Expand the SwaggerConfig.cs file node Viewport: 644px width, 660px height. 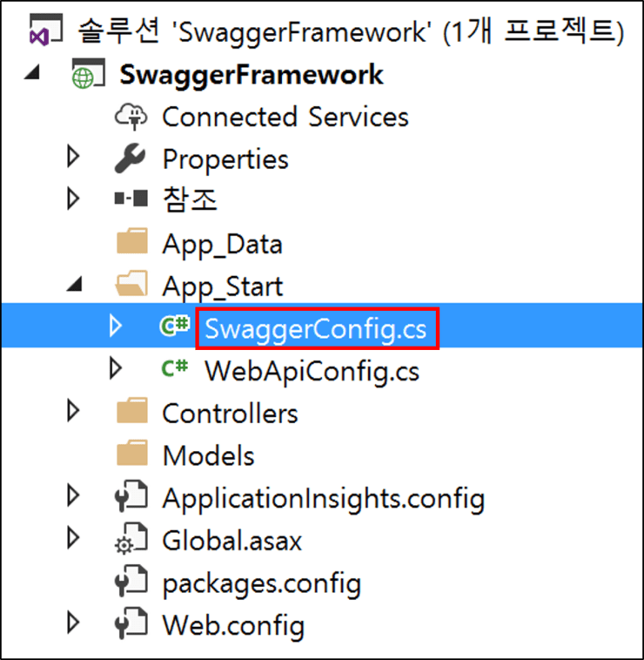[x=115, y=327]
